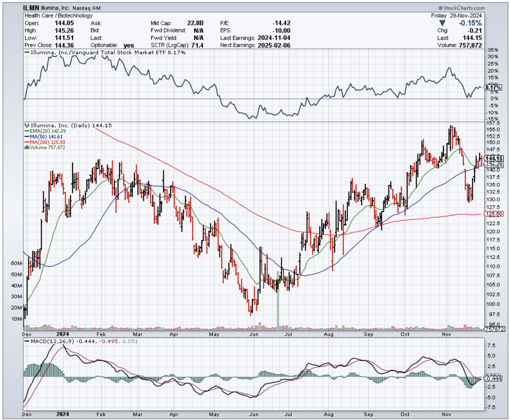
Task: Click the blue MA(50) line marker in legend
Action: click(x=27, y=137)
